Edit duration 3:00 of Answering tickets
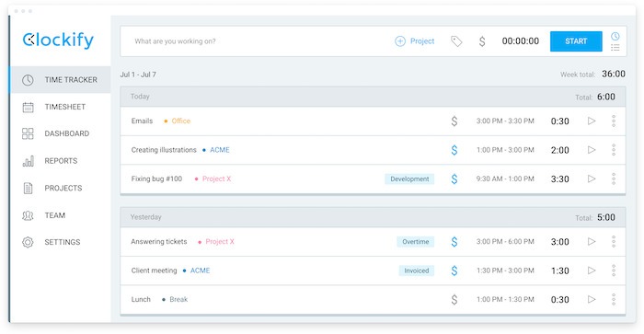The height and width of the screenshot is (334, 644). (x=559, y=242)
